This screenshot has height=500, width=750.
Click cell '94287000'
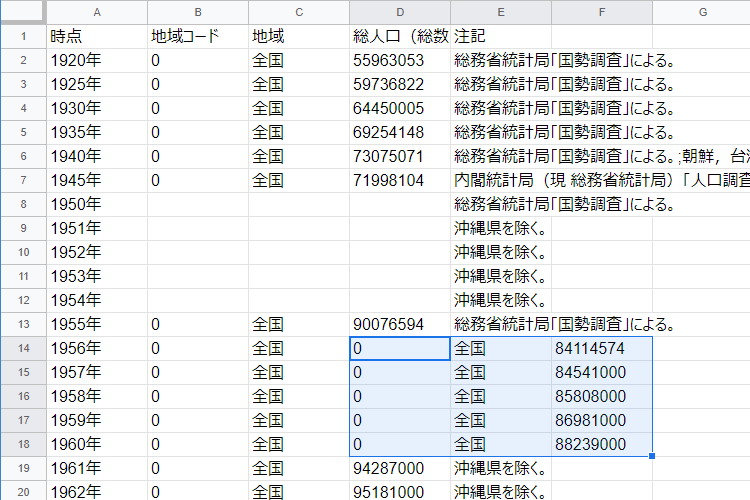click(400, 468)
